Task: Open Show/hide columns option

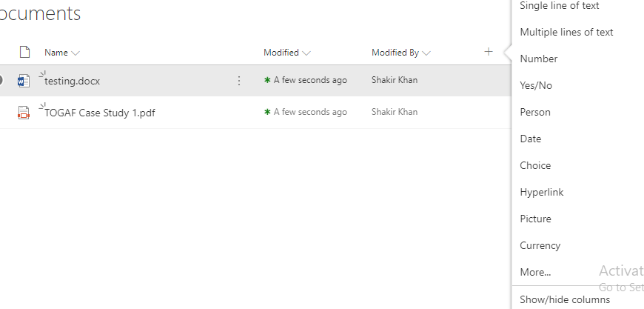Action: (565, 299)
